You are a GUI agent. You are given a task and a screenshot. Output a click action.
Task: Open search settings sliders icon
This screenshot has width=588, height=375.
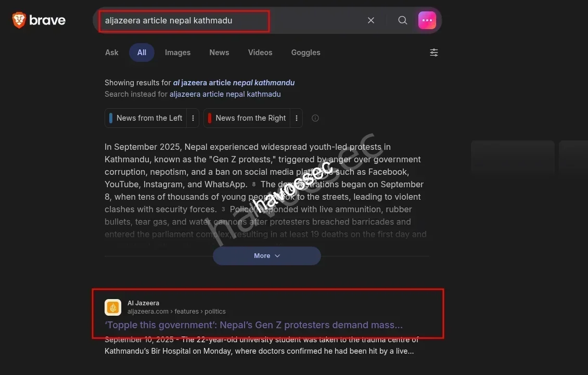tap(434, 53)
